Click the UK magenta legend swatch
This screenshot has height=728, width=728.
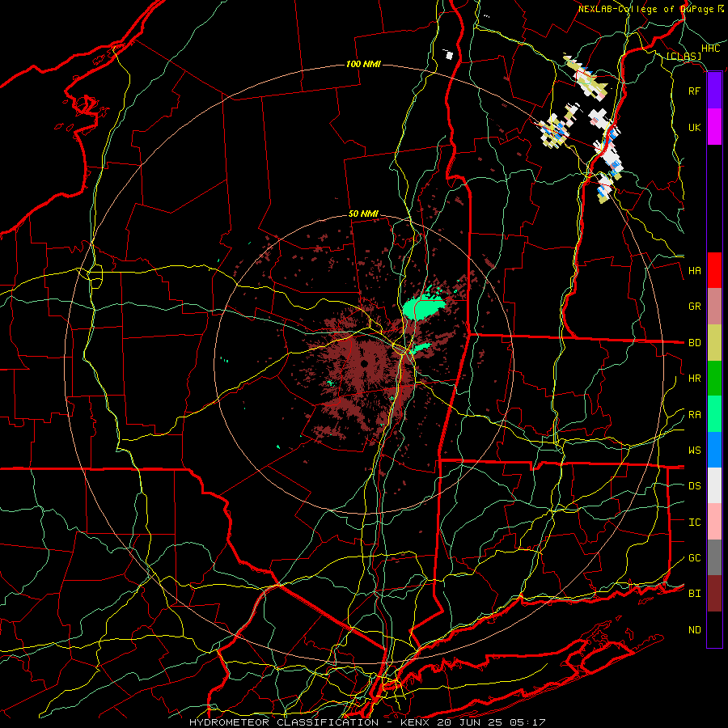tap(714, 127)
